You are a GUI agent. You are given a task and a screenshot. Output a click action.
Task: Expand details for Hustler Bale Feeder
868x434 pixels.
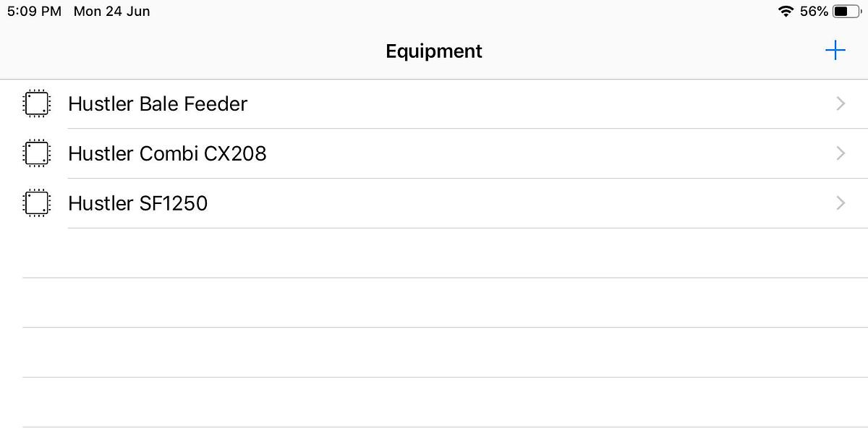pyautogui.click(x=840, y=103)
